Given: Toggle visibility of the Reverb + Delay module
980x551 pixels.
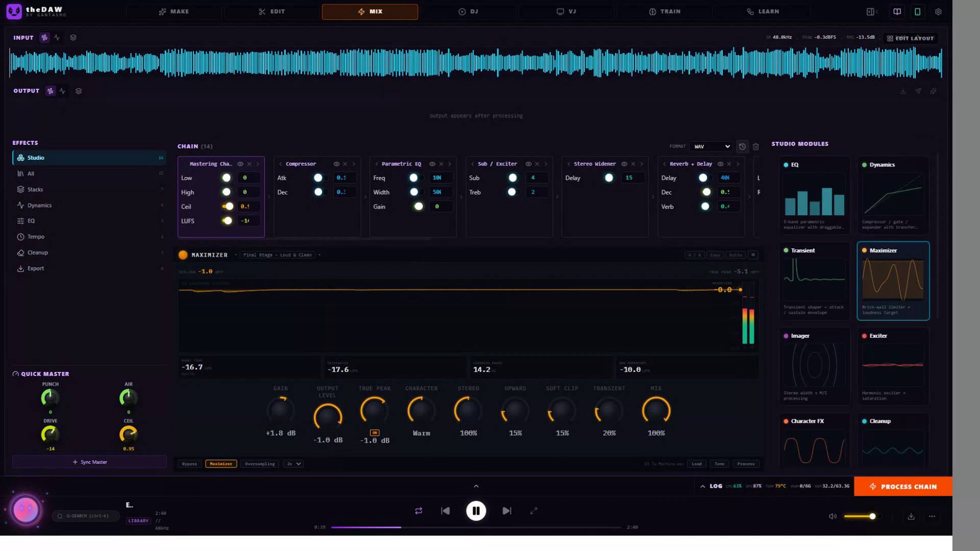Looking at the screenshot, I should (720, 164).
